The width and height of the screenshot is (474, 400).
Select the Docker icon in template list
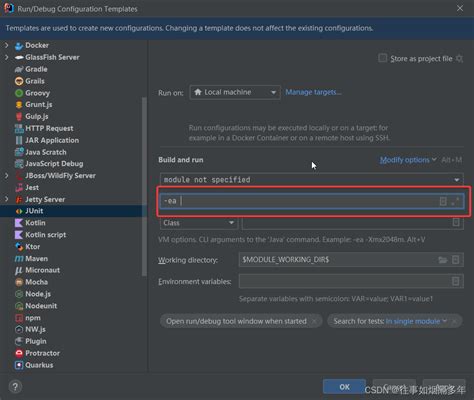point(19,45)
